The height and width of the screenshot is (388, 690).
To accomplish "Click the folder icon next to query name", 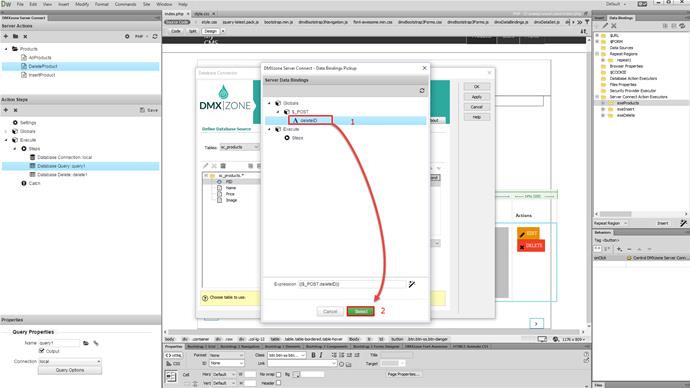I will point(86,343).
